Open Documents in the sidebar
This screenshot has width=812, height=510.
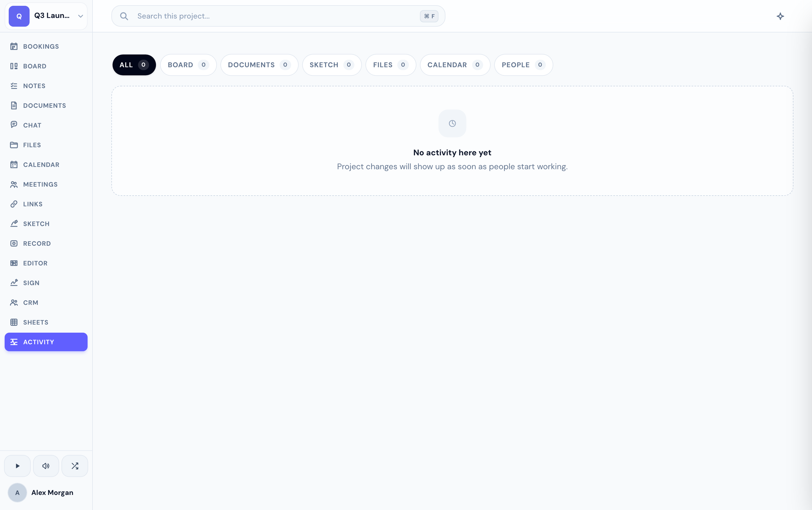tap(46, 105)
